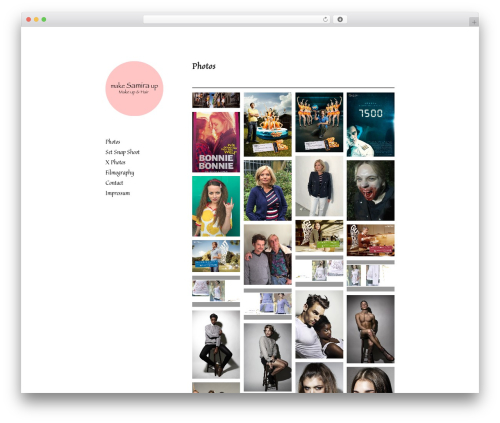The height and width of the screenshot is (423, 500).
Task: Open the blue sweater fashion catalog thumbnail
Action: (268, 304)
